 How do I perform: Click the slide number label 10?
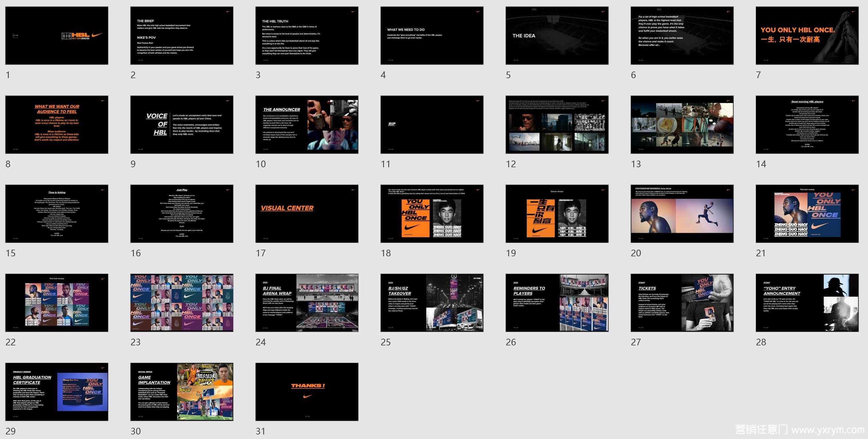(261, 164)
